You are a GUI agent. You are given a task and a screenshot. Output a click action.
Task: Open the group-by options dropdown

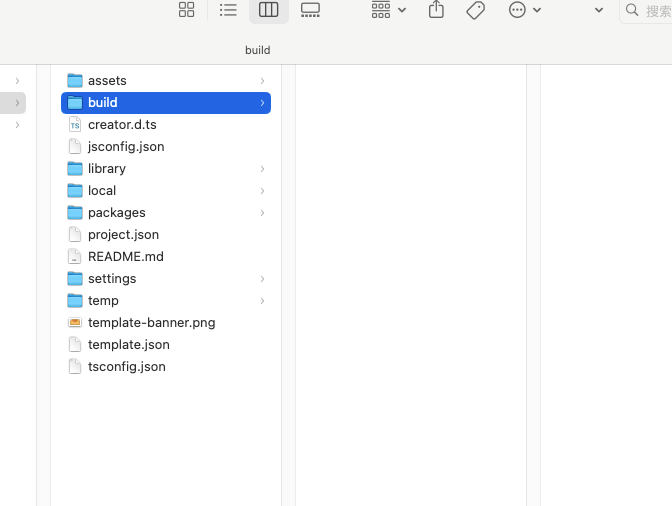coord(388,10)
